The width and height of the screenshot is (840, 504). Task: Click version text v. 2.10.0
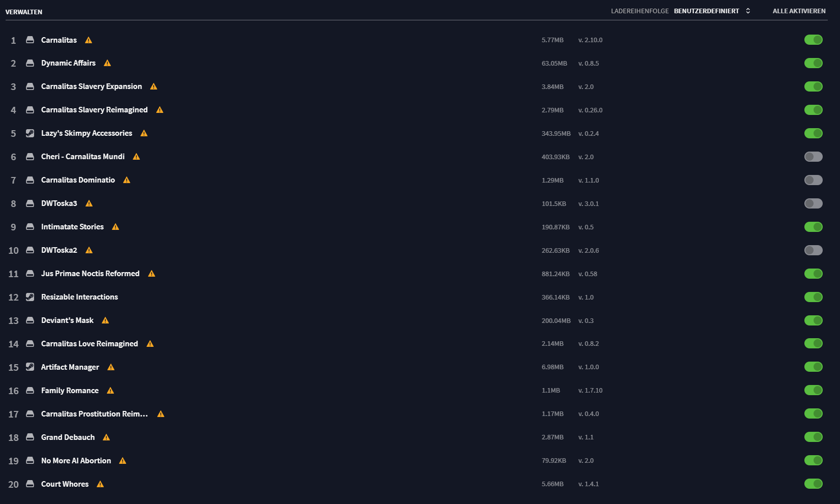590,40
